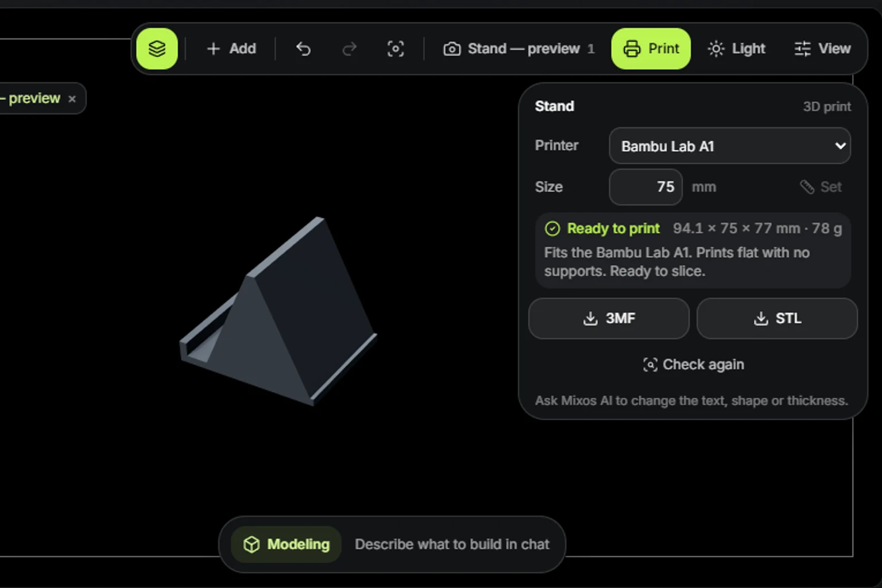Screen dimensions: 882x588
Task: Open the View options
Action: coord(822,49)
